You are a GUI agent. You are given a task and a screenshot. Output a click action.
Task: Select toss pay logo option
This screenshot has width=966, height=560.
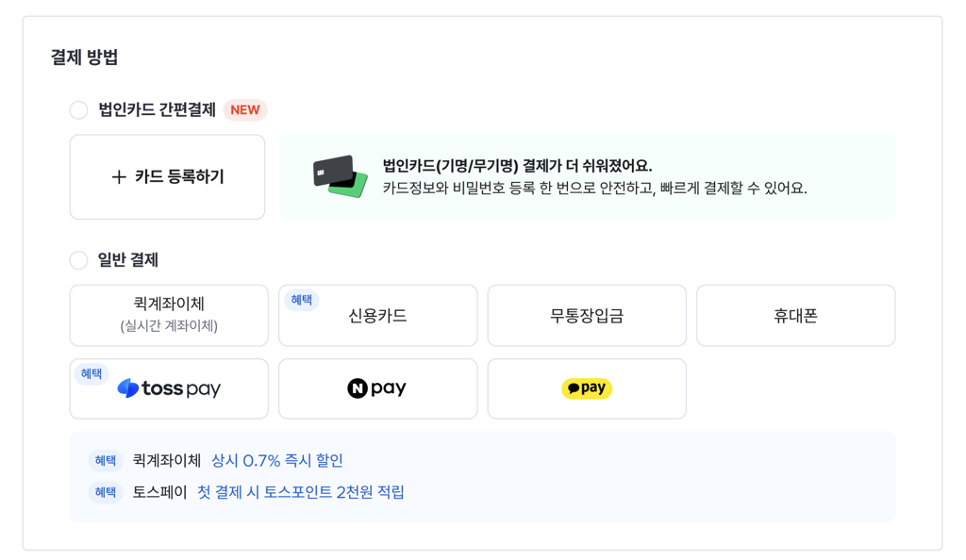pyautogui.click(x=169, y=389)
